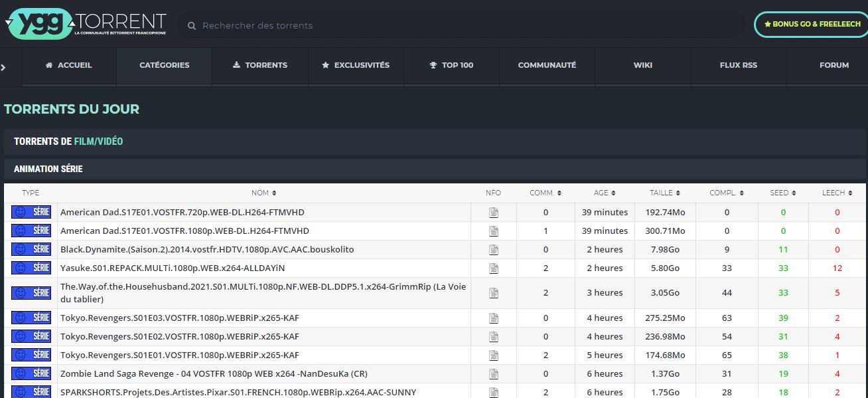Sort torrents by COMPL. column
The image size is (868, 398).
(726, 193)
